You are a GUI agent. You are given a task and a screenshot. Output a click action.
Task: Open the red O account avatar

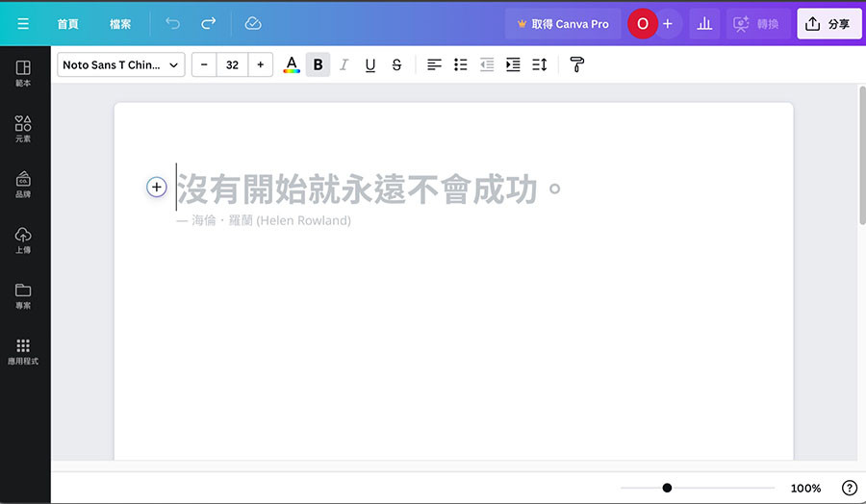[x=643, y=24]
